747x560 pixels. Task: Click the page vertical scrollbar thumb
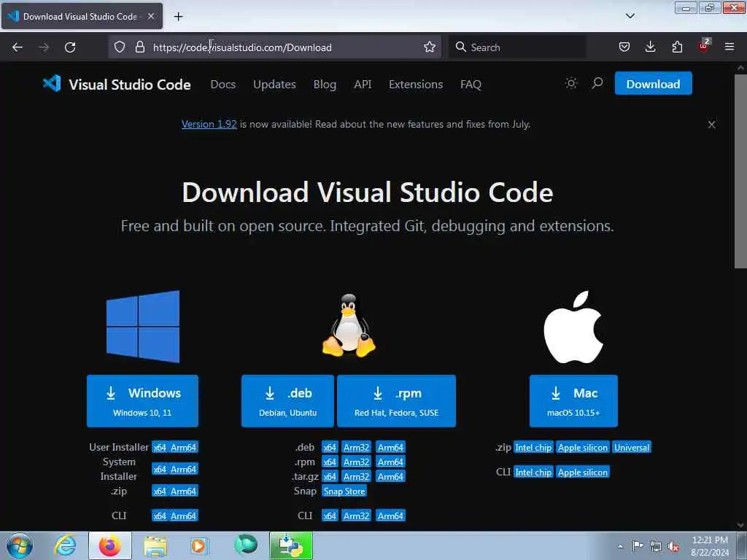coord(740,170)
